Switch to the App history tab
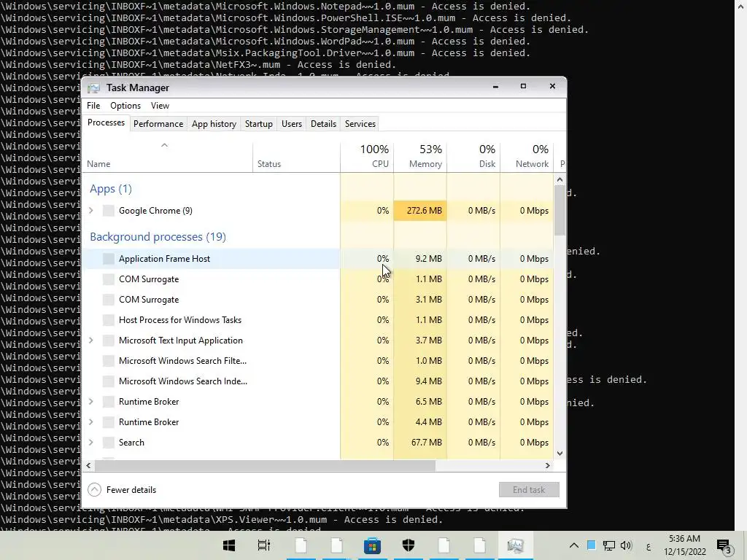This screenshot has height=560, width=747. (x=214, y=124)
